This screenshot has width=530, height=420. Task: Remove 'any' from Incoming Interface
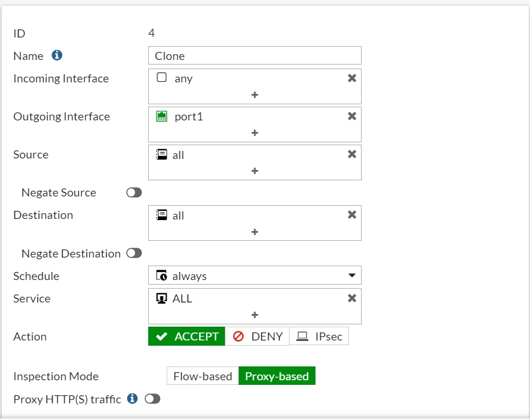click(352, 78)
